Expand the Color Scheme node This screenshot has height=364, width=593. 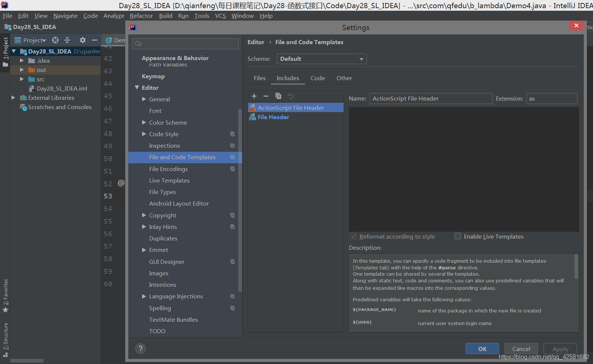tap(144, 122)
